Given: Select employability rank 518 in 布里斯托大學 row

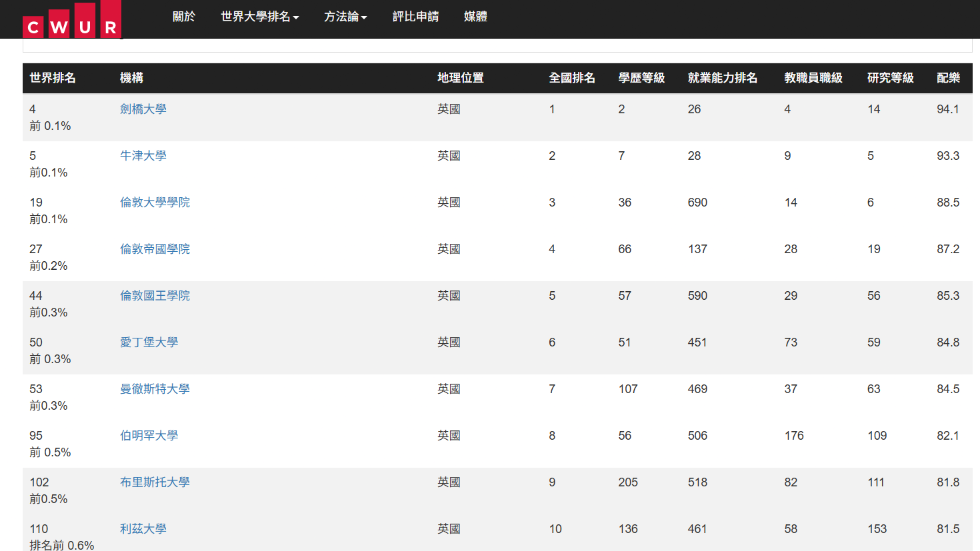Looking at the screenshot, I should (697, 482).
